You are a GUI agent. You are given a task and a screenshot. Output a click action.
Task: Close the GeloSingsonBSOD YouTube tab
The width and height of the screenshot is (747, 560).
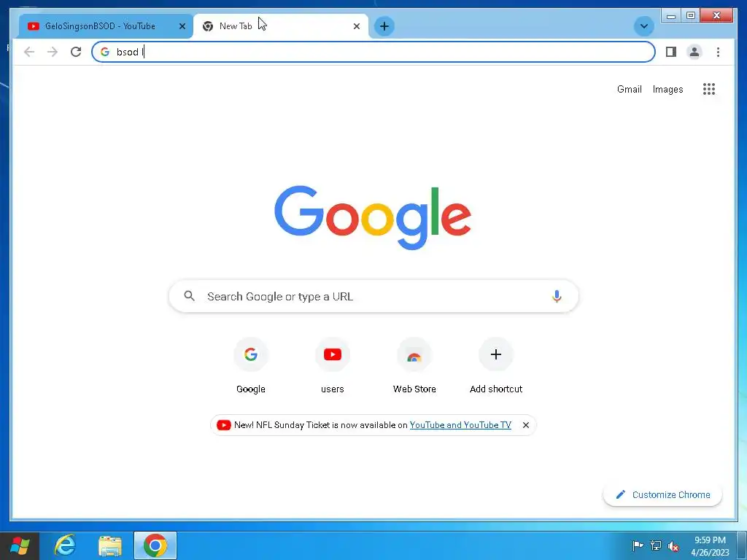(182, 26)
